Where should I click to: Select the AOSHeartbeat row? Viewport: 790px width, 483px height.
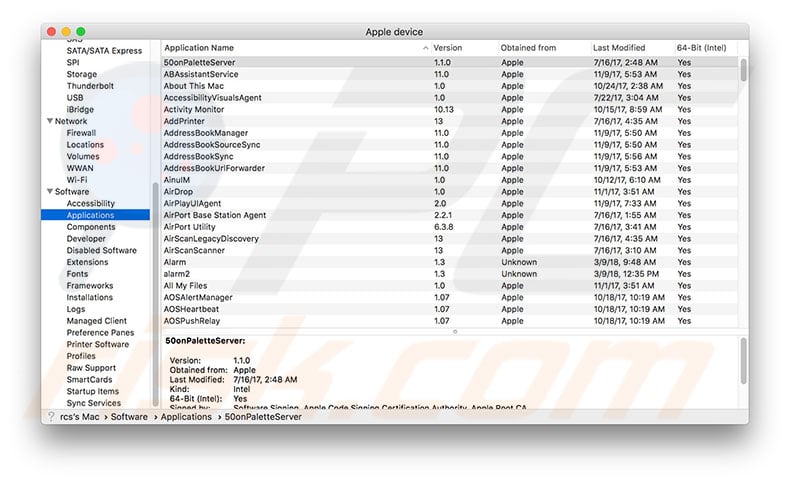pyautogui.click(x=449, y=309)
